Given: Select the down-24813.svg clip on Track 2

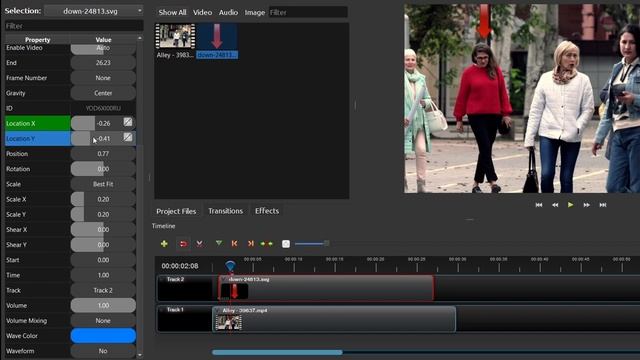Looking at the screenshot, I should 326,288.
